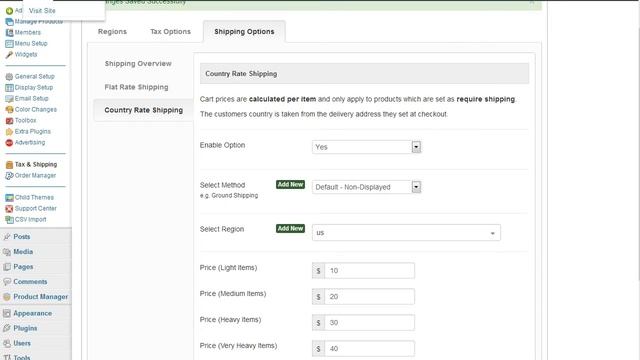The height and width of the screenshot is (360, 640).
Task: Open the Color Changes link
Action: click(x=36, y=110)
